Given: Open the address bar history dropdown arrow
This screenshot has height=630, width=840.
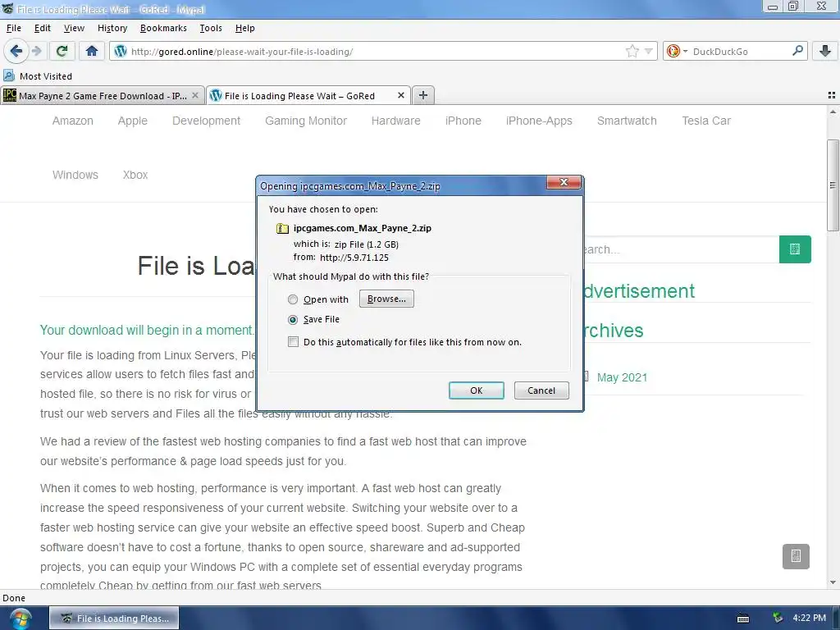Looking at the screenshot, I should pyautogui.click(x=649, y=51).
